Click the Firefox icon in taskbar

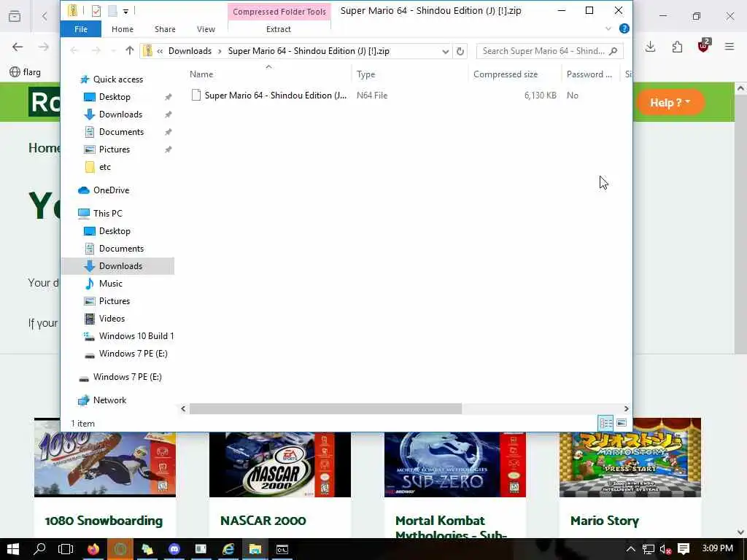93,550
